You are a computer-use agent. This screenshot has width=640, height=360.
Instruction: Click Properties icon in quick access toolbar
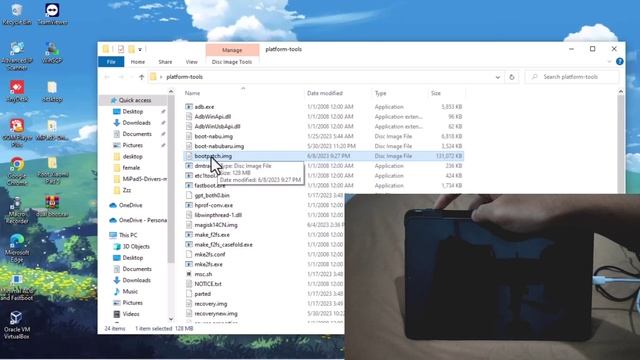121,49
